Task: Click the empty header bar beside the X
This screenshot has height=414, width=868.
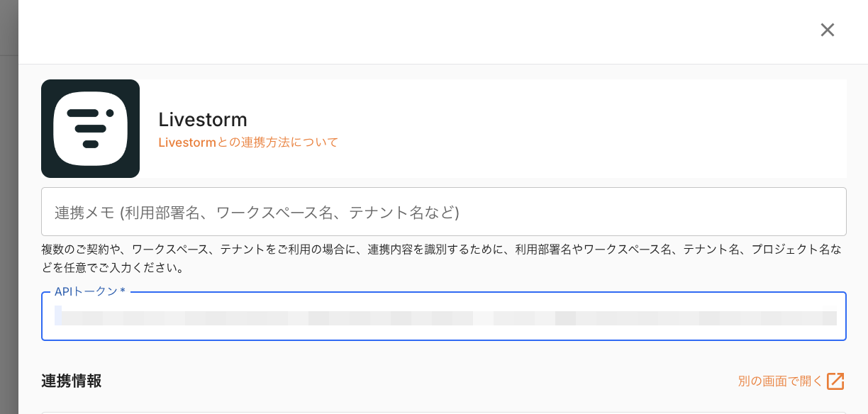Action: pyautogui.click(x=425, y=31)
